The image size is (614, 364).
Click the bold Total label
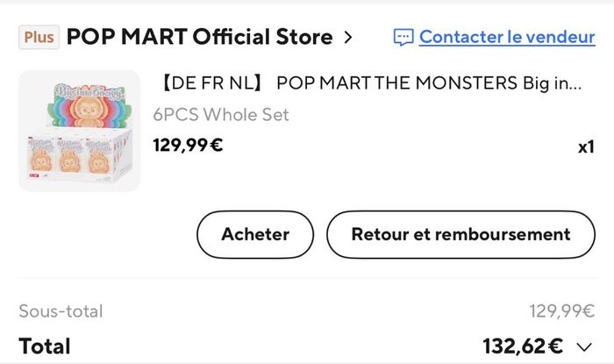click(45, 346)
